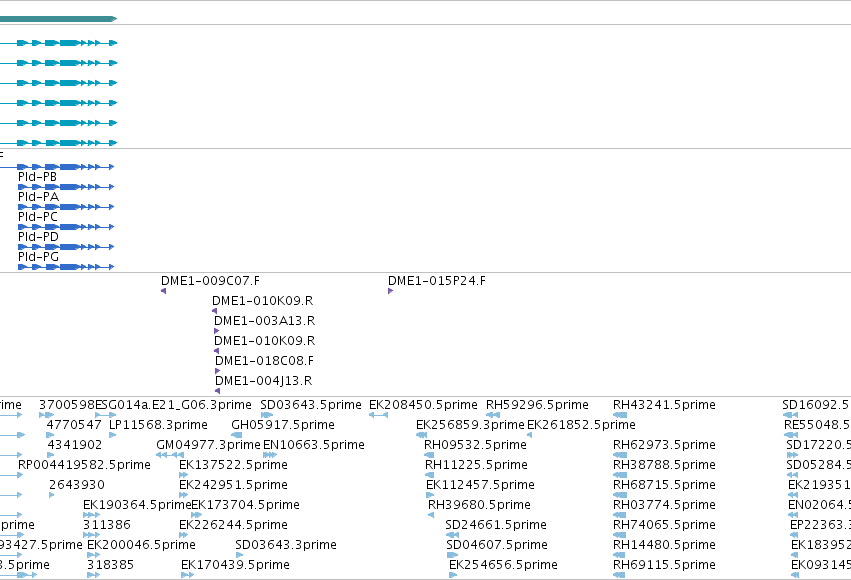
Task: Select EST label 311386
Action: (x=107, y=525)
